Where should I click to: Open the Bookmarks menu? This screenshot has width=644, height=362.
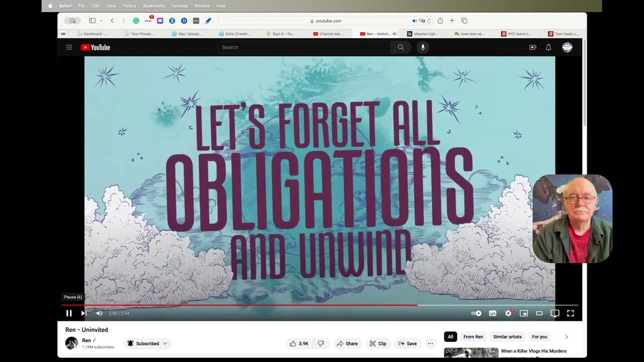pyautogui.click(x=153, y=6)
